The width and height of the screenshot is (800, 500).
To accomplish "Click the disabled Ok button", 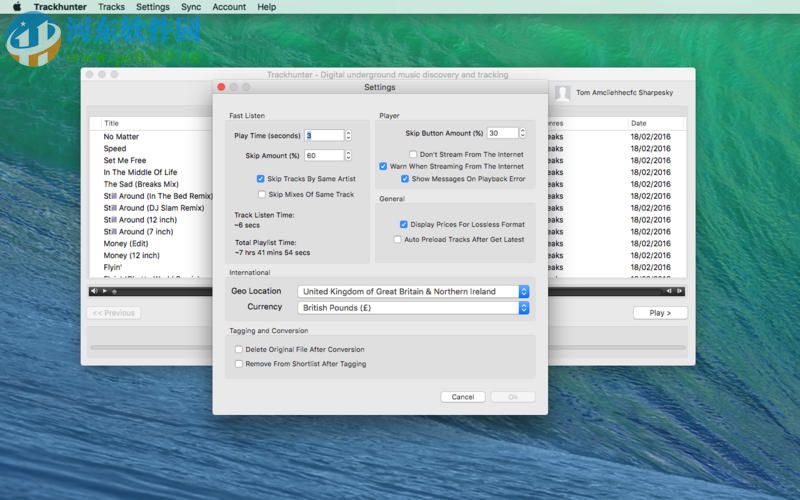I will (513, 397).
